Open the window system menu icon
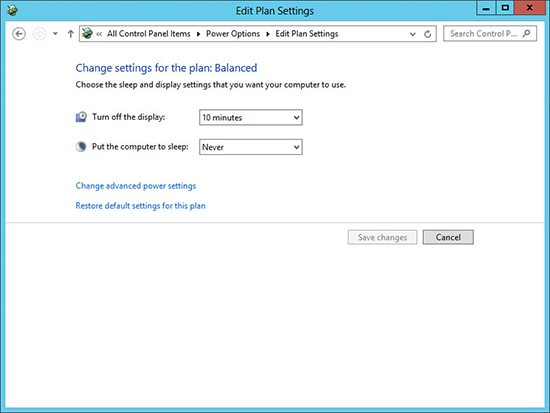The height and width of the screenshot is (413, 550). click(12, 11)
